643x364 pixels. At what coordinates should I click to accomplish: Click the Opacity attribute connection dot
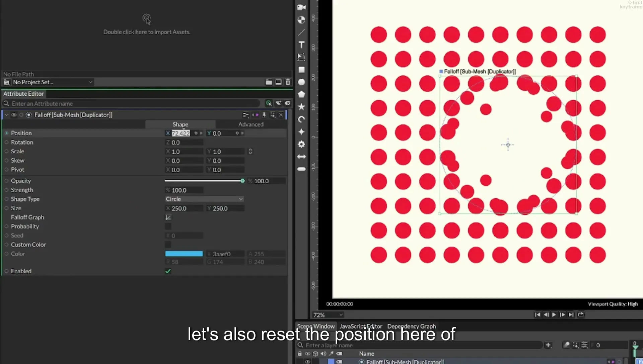click(x=6, y=181)
